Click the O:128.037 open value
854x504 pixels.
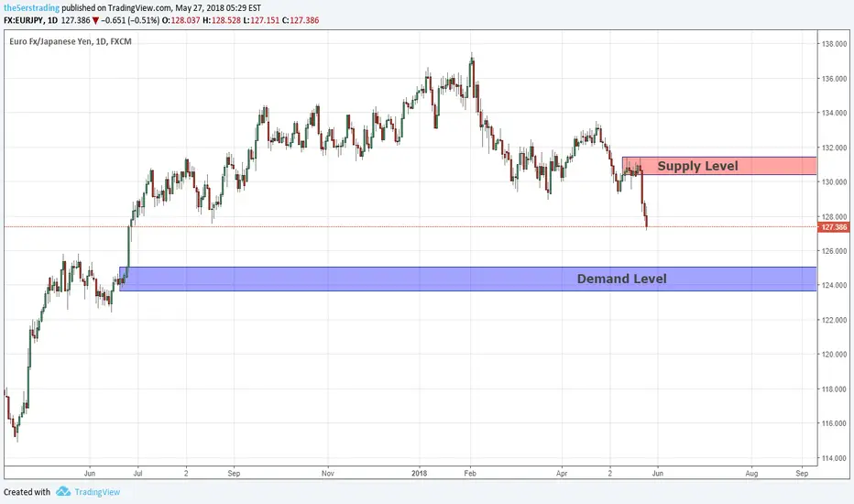181,20
